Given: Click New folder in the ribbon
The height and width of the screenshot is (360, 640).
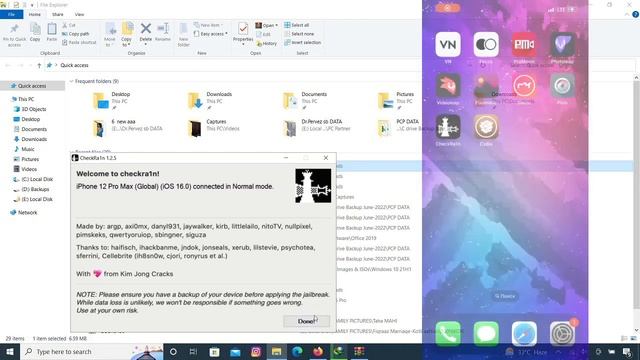Looking at the screenshot, I should [x=183, y=35].
